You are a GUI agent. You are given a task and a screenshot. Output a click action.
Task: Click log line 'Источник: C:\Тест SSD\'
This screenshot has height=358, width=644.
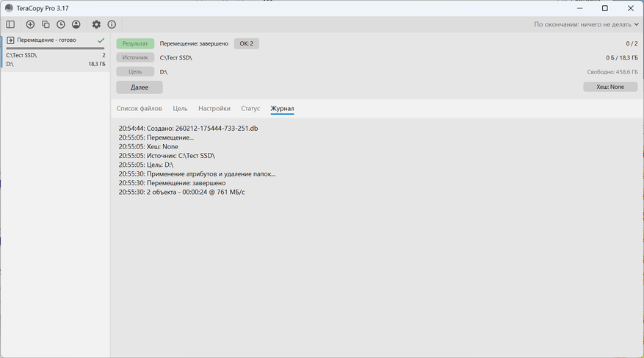pyautogui.click(x=167, y=156)
